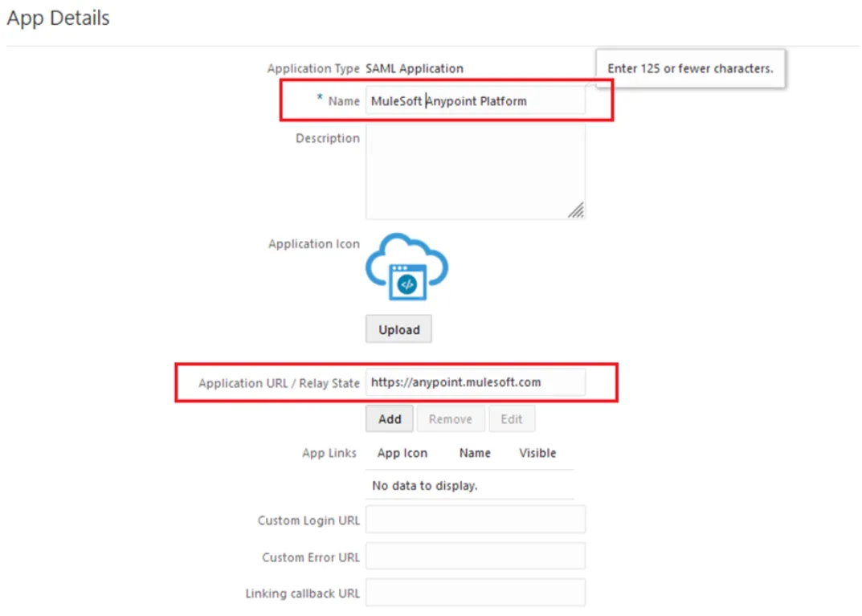This screenshot has height=616, width=862.
Task: Click the Add app link button
Action: click(x=389, y=418)
